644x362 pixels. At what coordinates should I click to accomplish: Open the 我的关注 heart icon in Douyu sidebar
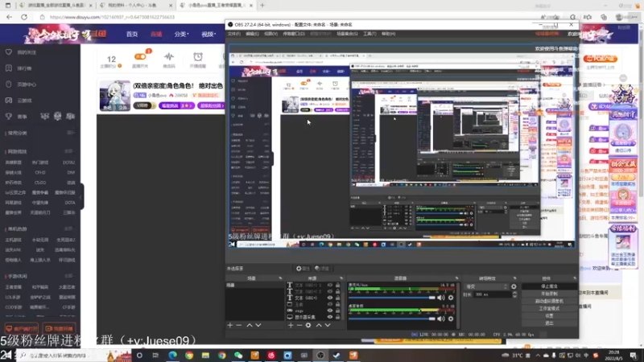click(x=9, y=52)
